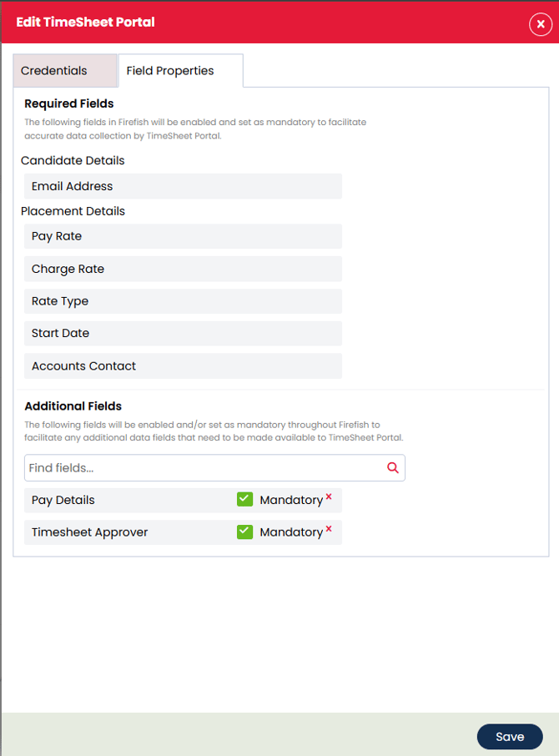This screenshot has width=559, height=756.
Task: Click the Mandatory label beside Timesheet Approver
Action: 290,532
